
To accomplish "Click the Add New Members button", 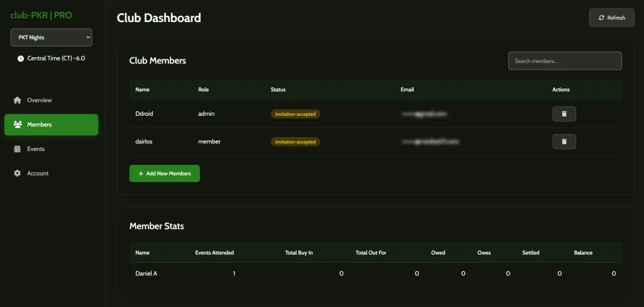I will pos(164,174).
